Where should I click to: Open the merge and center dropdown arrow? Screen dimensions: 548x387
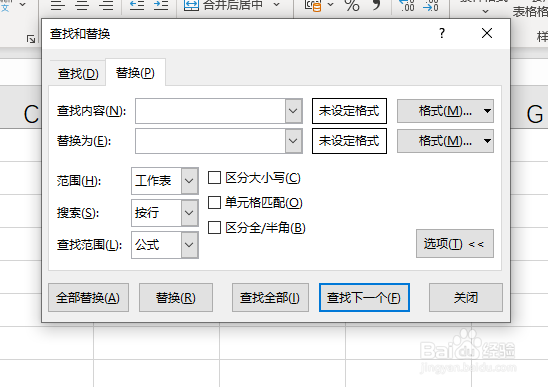[276, 5]
